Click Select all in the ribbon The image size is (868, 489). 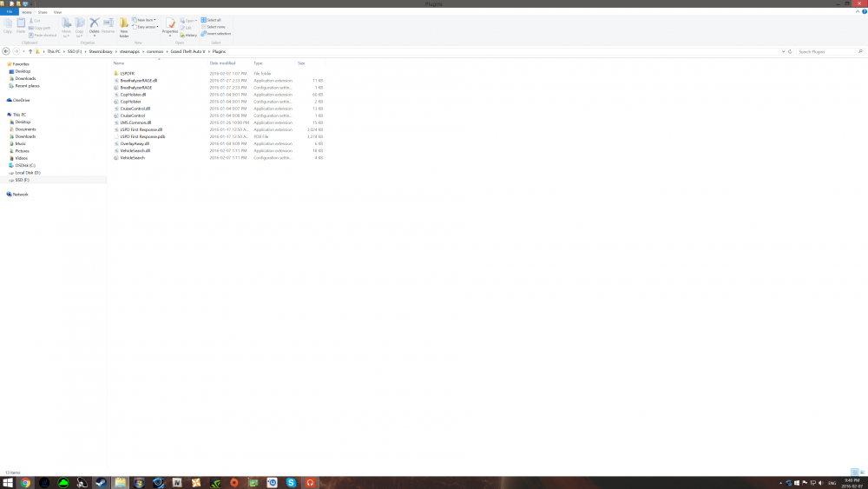coord(211,20)
